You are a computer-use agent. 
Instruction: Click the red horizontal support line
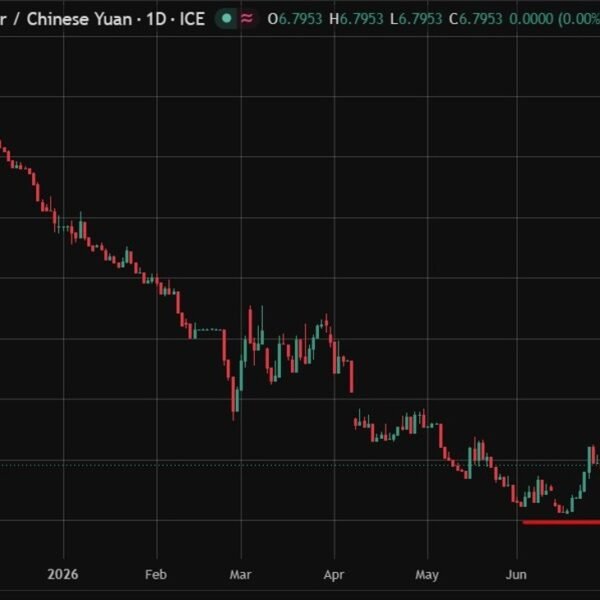[x=561, y=522]
